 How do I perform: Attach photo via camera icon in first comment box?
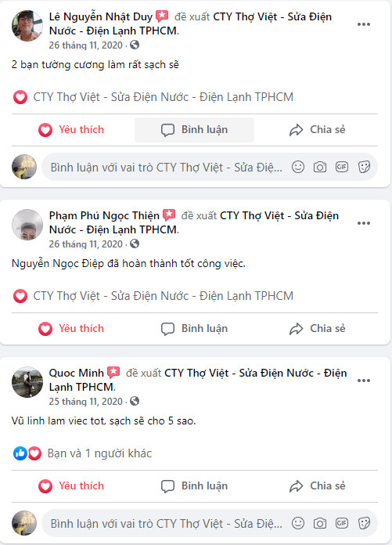click(x=320, y=168)
